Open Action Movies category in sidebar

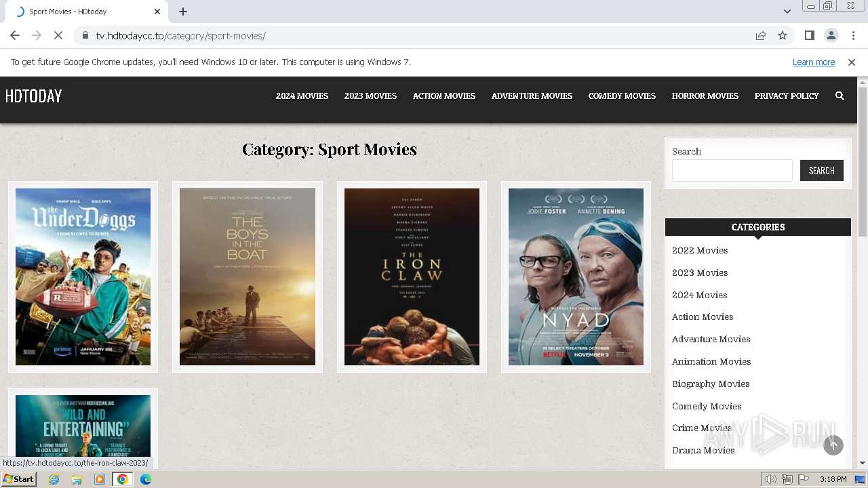[x=703, y=317]
